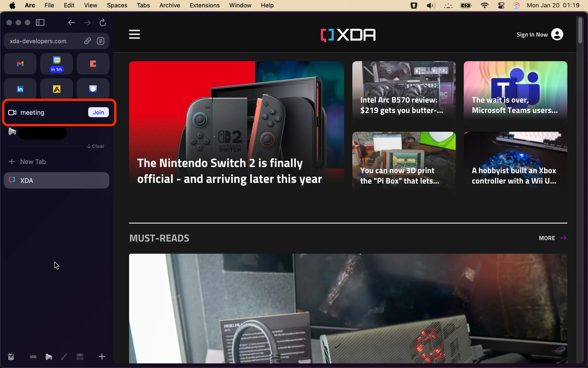Image resolution: width=588 pixels, height=368 pixels.
Task: Reload the XDA page
Action: (x=103, y=23)
